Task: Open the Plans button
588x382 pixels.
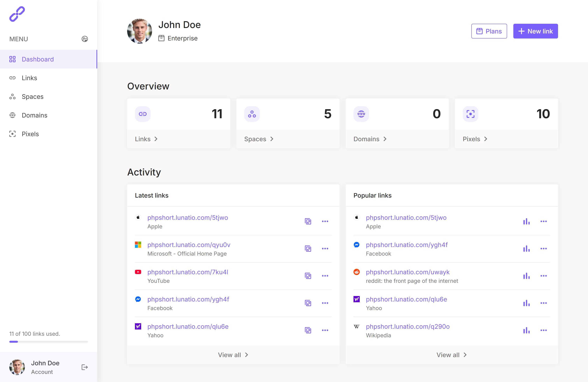Action: (x=489, y=31)
